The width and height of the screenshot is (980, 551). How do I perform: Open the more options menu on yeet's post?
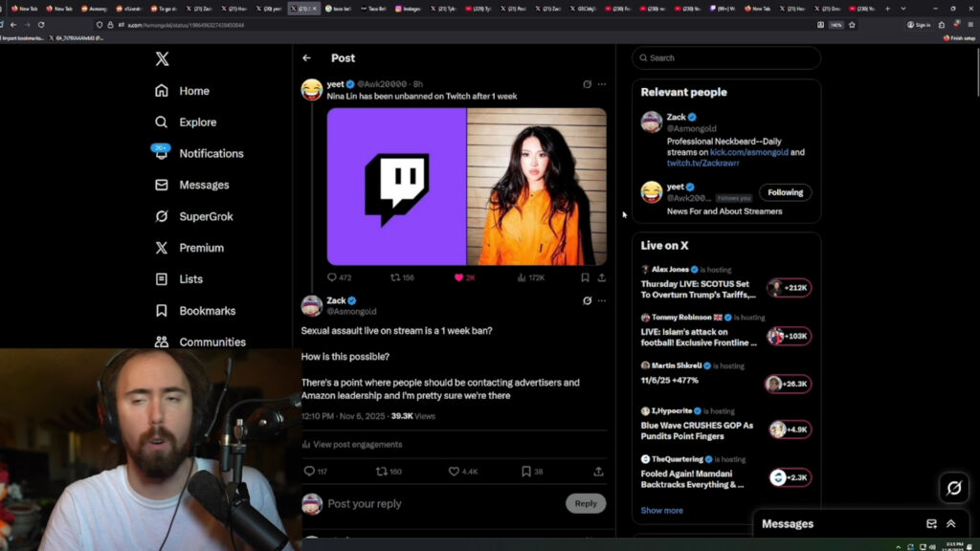602,84
